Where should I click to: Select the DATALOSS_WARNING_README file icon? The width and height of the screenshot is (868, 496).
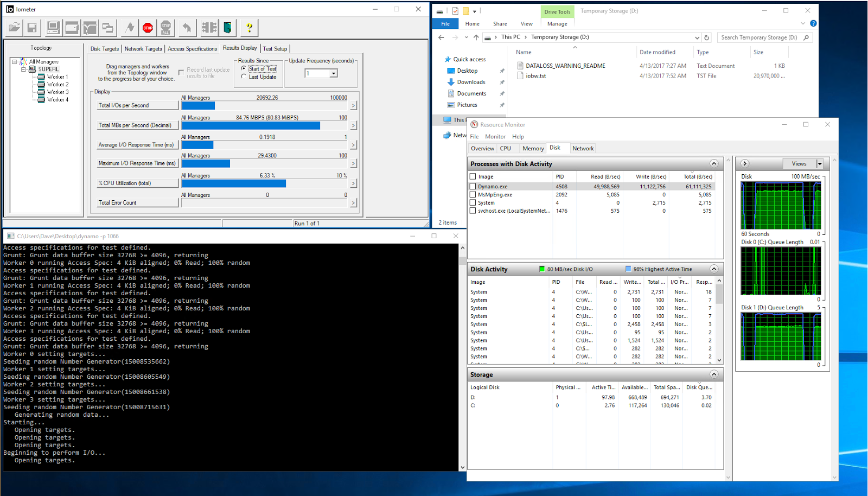pos(520,66)
